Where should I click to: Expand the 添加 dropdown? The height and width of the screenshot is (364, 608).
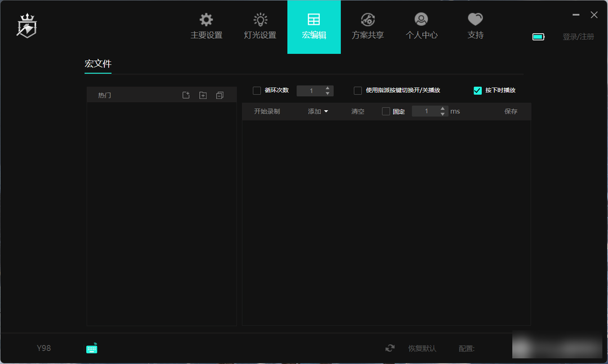[x=318, y=111]
